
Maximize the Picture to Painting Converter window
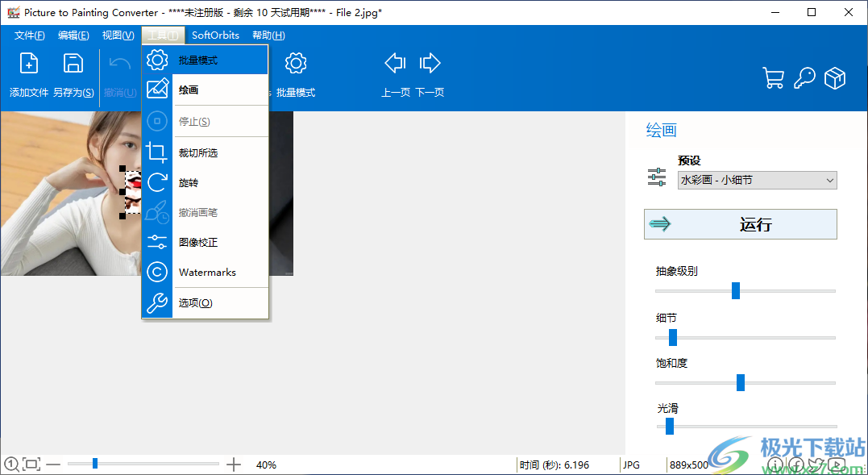pyautogui.click(x=812, y=12)
